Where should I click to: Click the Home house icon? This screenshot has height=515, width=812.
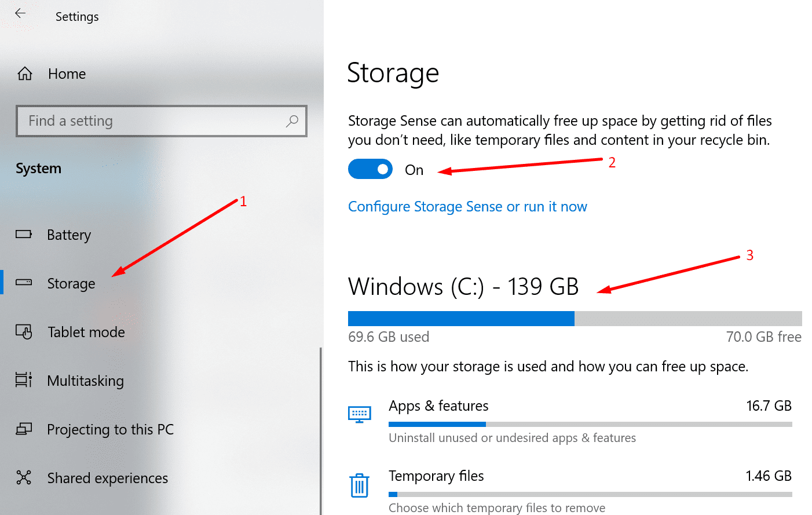[25, 74]
